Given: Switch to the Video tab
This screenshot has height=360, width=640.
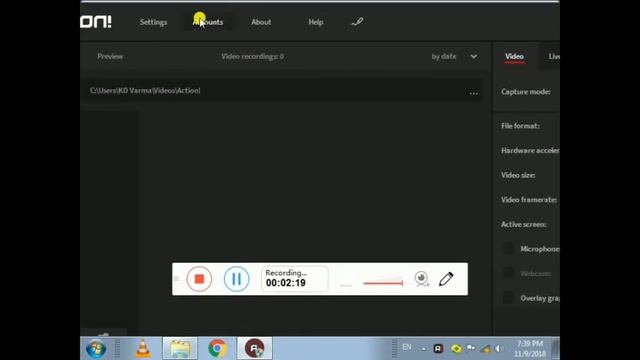Looking at the screenshot, I should tap(514, 56).
